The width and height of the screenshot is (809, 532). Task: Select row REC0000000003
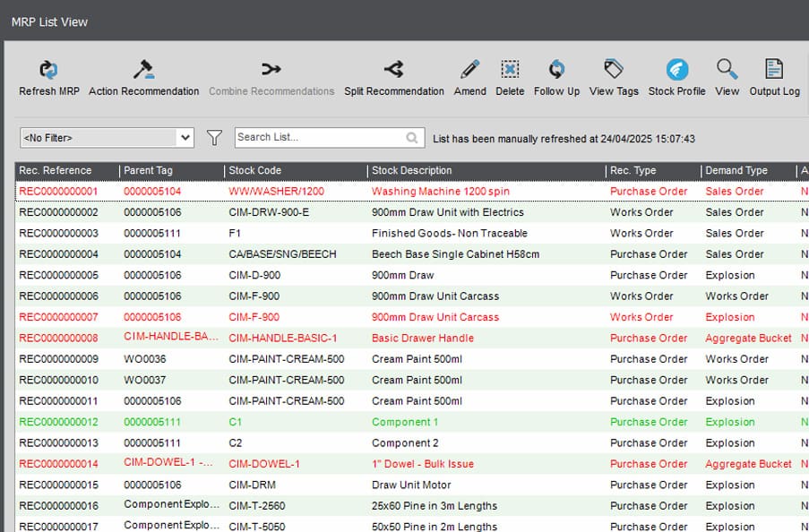(412, 233)
